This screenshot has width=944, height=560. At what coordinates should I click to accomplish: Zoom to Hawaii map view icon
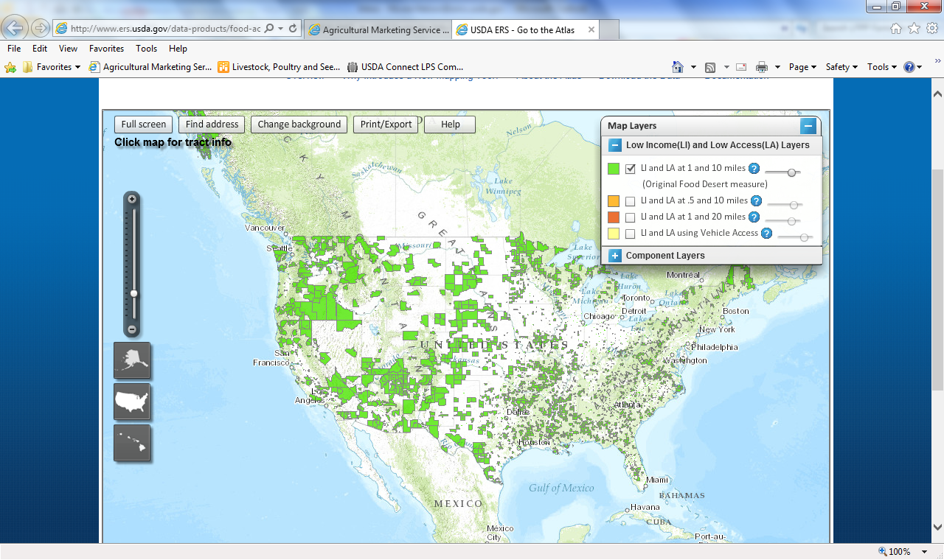pyautogui.click(x=132, y=443)
